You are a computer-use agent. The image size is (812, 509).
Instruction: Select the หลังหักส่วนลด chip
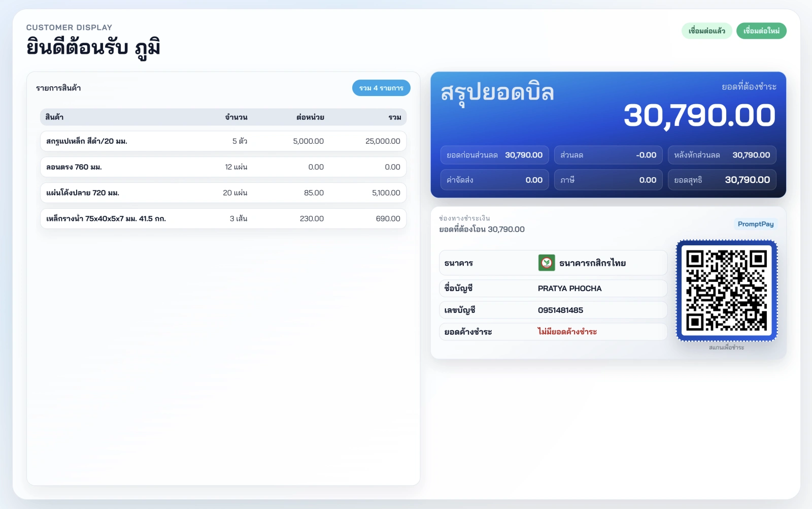pos(722,155)
